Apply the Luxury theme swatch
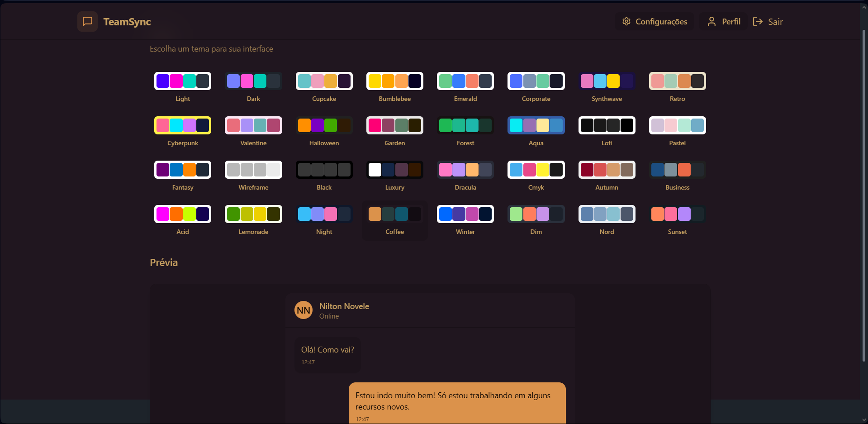The image size is (868, 424). pyautogui.click(x=395, y=170)
